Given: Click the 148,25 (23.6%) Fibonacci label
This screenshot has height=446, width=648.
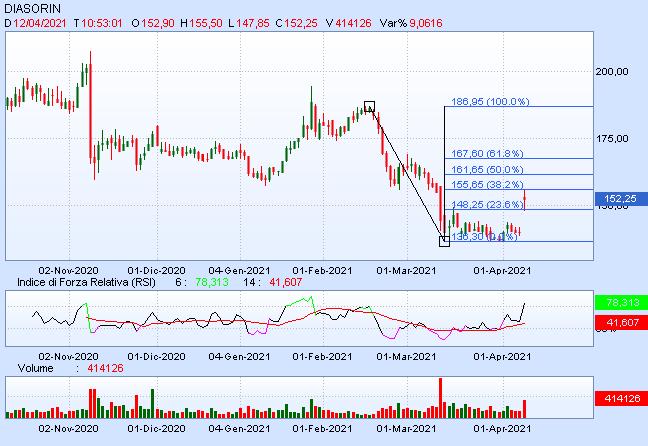Looking at the screenshot, I should 487,204.
